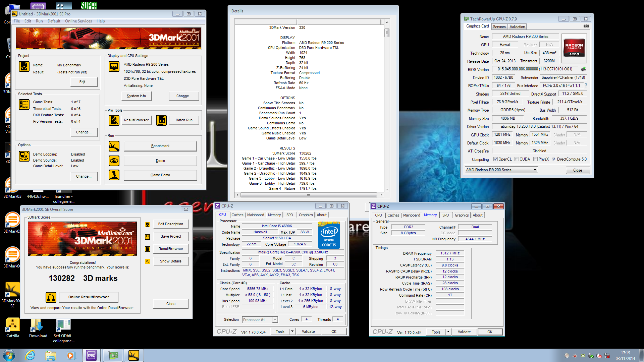The width and height of the screenshot is (644, 362).
Task: Click the Demo eye icon
Action: tap(114, 161)
